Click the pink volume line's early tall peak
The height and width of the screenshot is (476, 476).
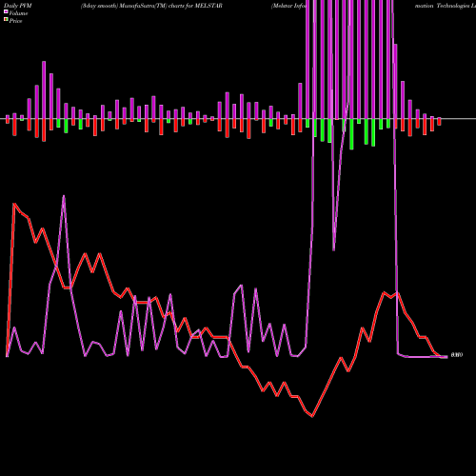64,196
